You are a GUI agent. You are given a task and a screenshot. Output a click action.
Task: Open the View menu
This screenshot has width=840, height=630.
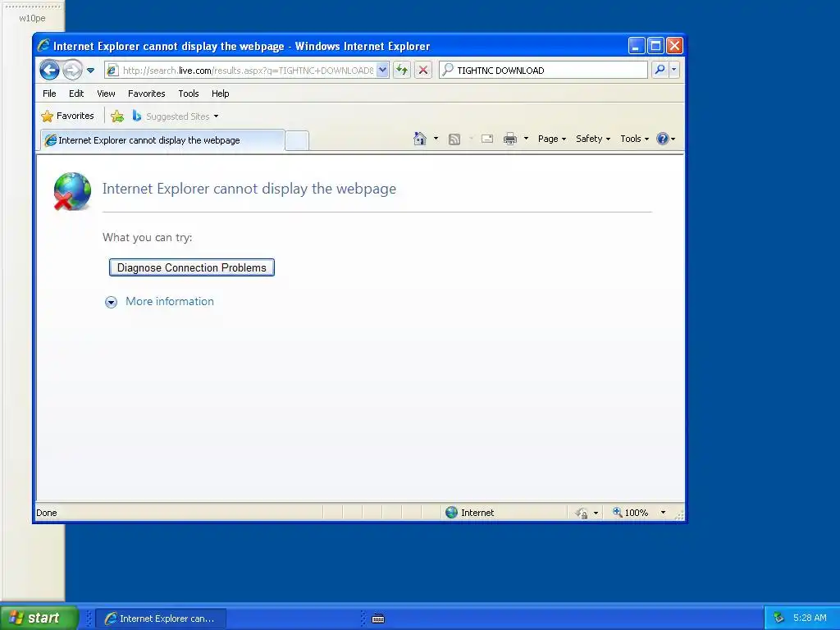click(106, 94)
